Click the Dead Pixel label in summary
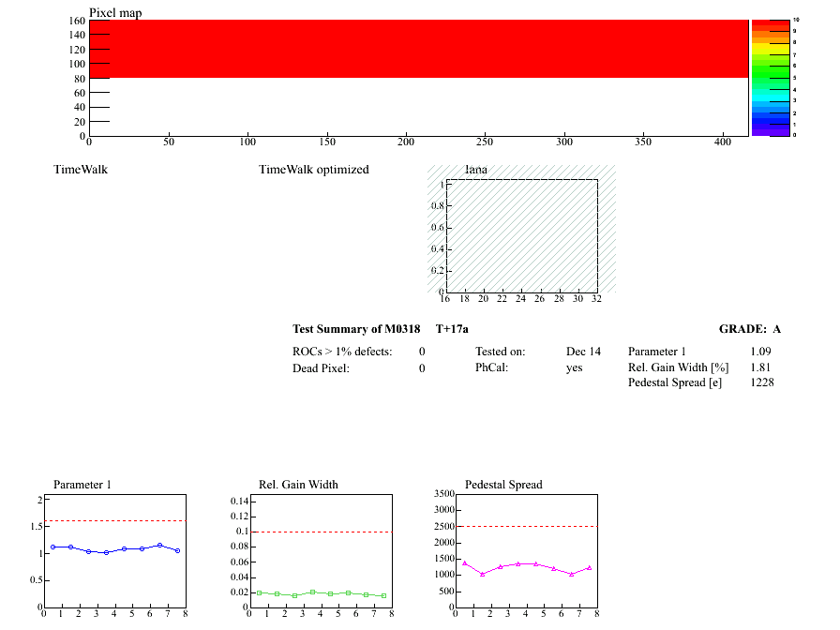The width and height of the screenshot is (840, 630). (x=321, y=368)
